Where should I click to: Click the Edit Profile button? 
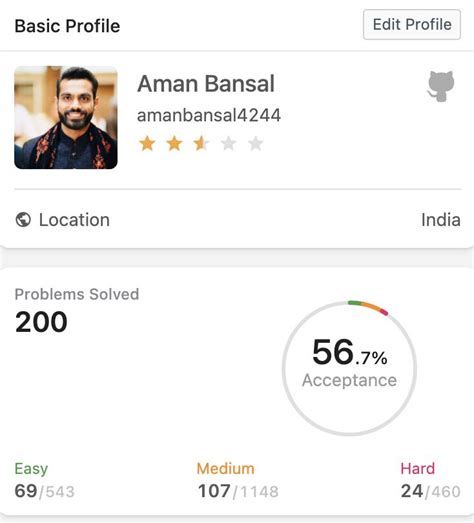412,25
